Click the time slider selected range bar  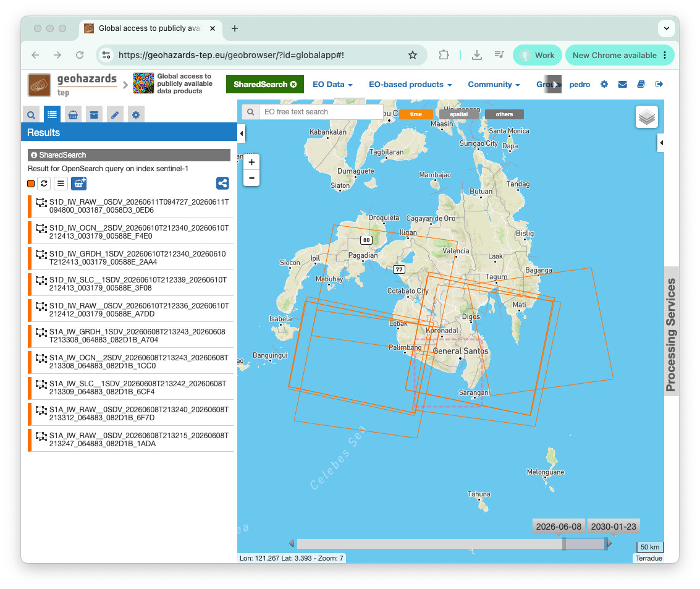(x=585, y=543)
